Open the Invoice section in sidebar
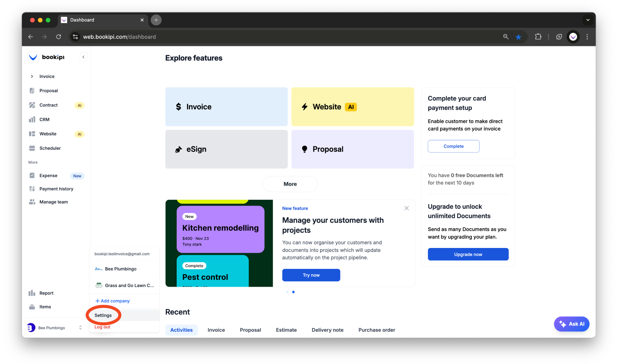The width and height of the screenshot is (618, 364). pos(47,76)
